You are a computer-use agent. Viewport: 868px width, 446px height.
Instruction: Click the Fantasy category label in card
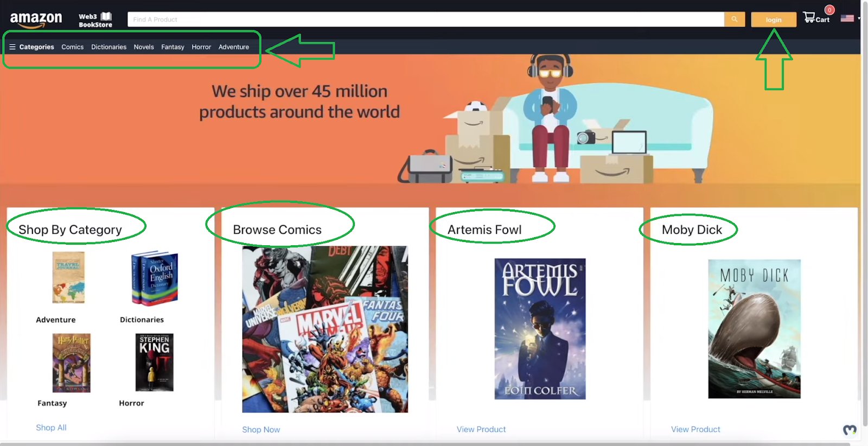(52, 403)
